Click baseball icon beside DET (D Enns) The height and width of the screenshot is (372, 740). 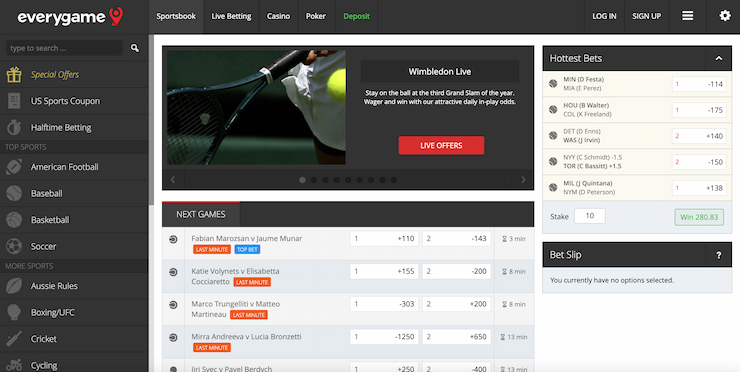click(x=553, y=135)
